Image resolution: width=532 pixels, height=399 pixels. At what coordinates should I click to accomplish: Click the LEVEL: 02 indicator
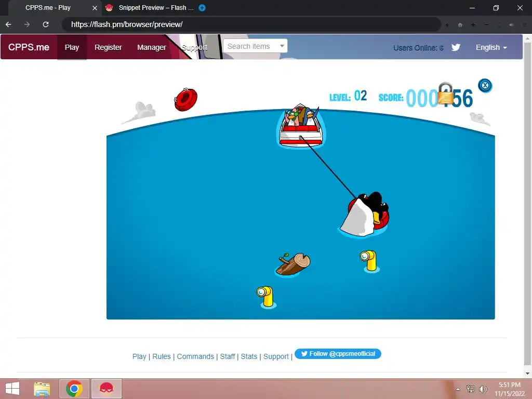[348, 96]
